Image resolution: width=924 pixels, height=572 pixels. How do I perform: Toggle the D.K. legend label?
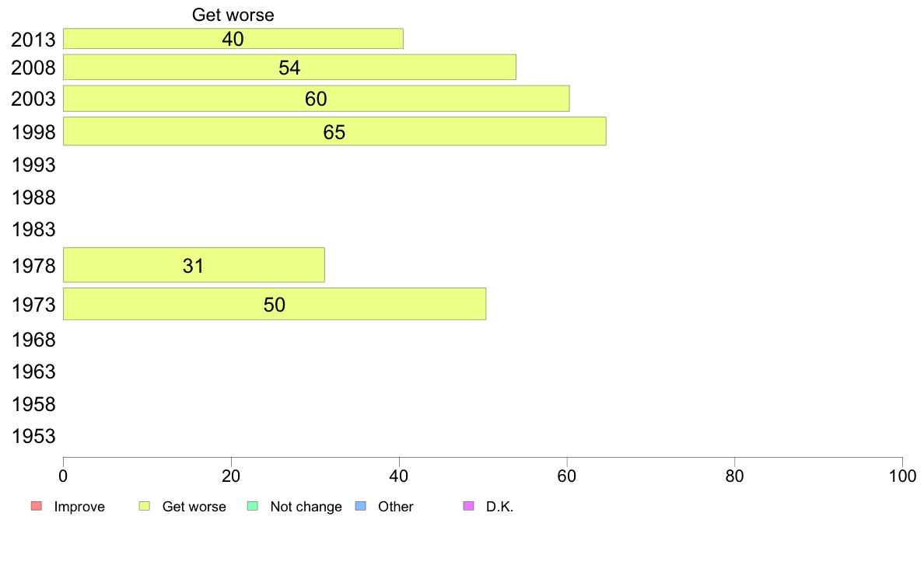499,507
